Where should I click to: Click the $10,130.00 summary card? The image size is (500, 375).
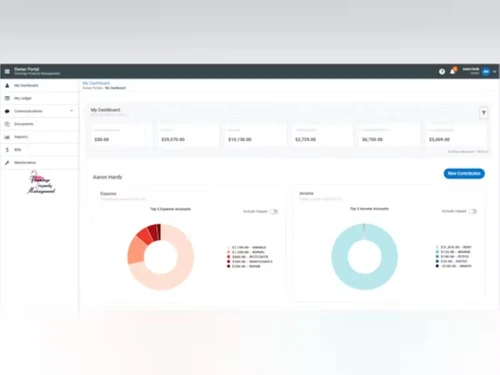pyautogui.click(x=255, y=135)
